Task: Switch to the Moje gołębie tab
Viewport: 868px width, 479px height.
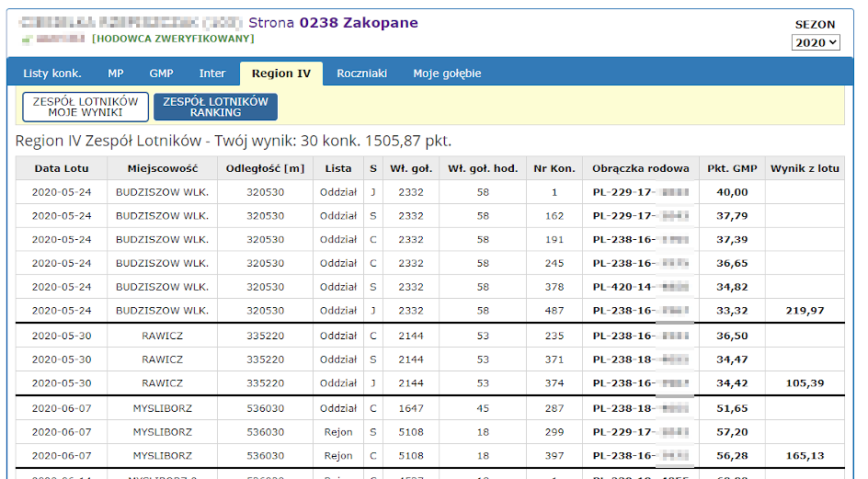Action: click(x=447, y=74)
